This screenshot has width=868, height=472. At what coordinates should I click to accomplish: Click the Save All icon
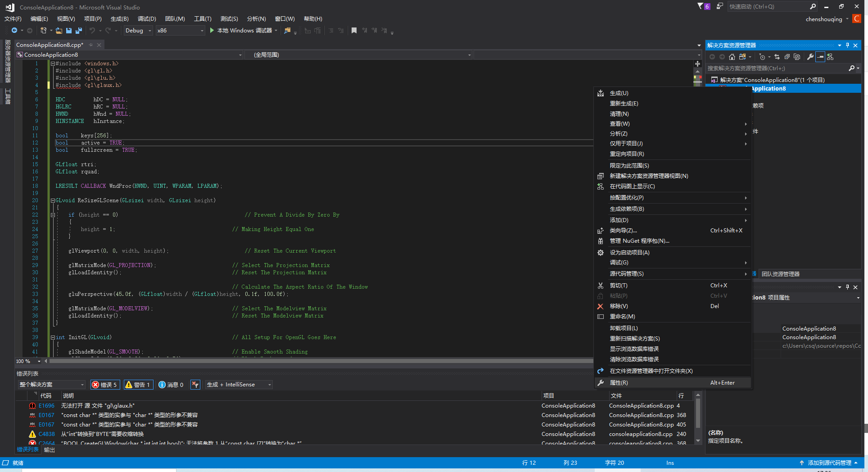tap(78, 31)
